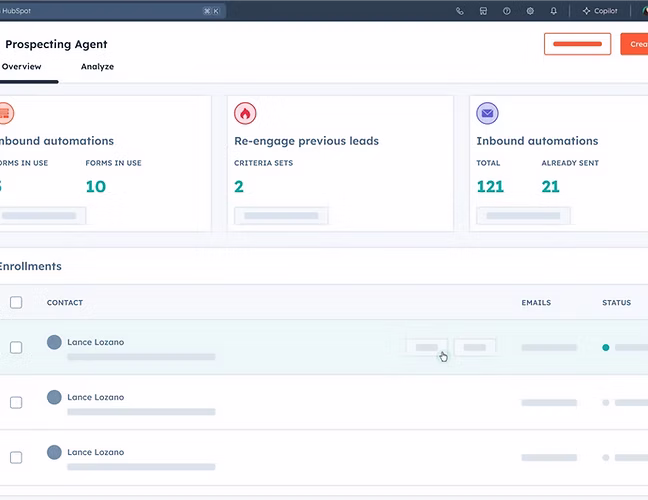
Task: Click first hover action button in highlighted row
Action: [426, 348]
